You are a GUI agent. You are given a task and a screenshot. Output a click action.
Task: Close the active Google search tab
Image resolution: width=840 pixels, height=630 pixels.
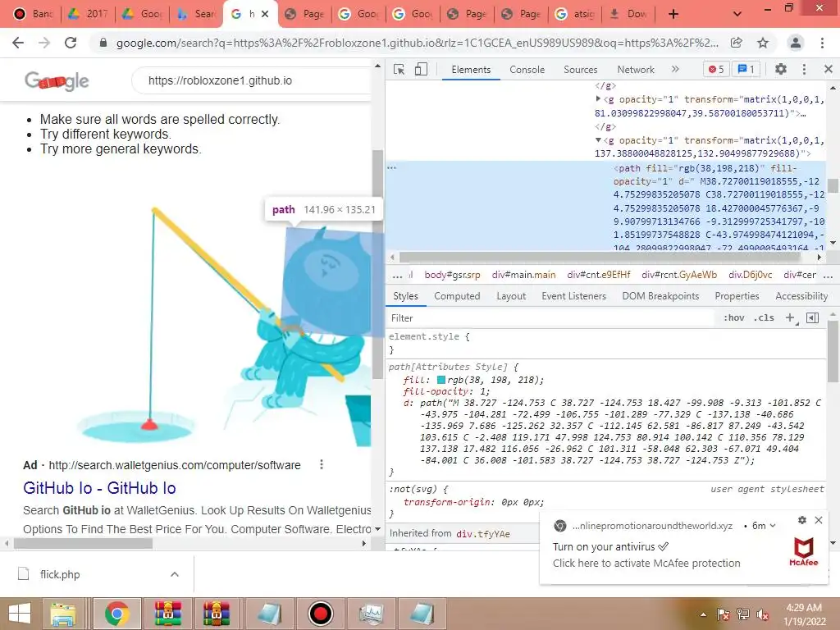[265, 14]
